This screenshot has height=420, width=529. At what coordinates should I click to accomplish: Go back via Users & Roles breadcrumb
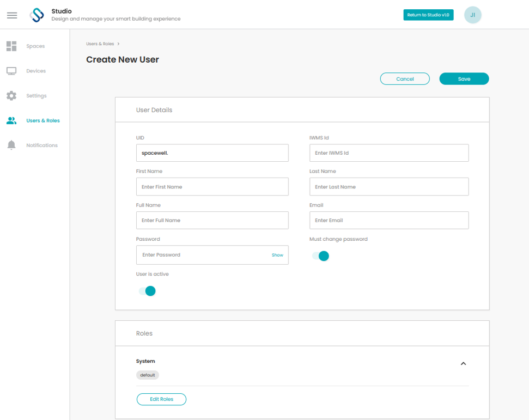click(x=100, y=44)
